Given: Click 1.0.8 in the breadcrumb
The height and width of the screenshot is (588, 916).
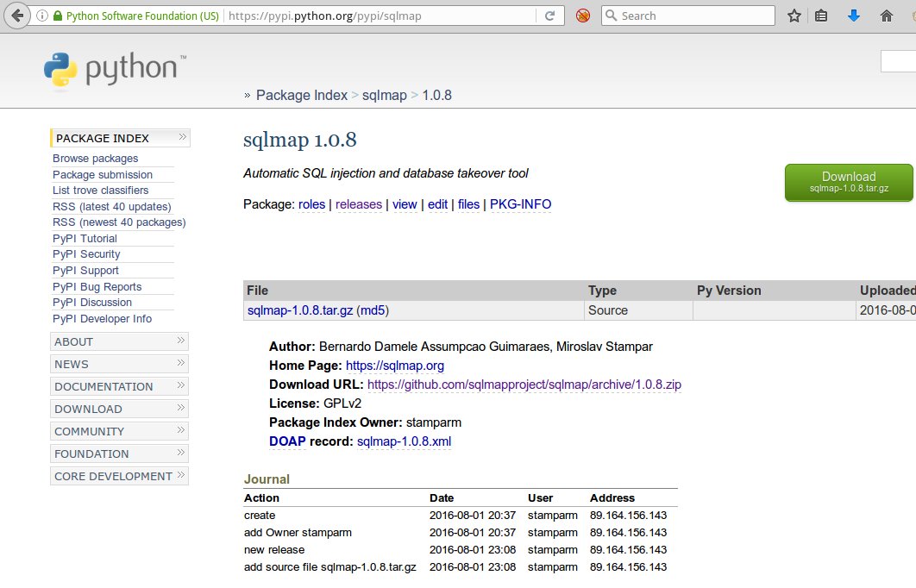Looking at the screenshot, I should tap(437, 95).
